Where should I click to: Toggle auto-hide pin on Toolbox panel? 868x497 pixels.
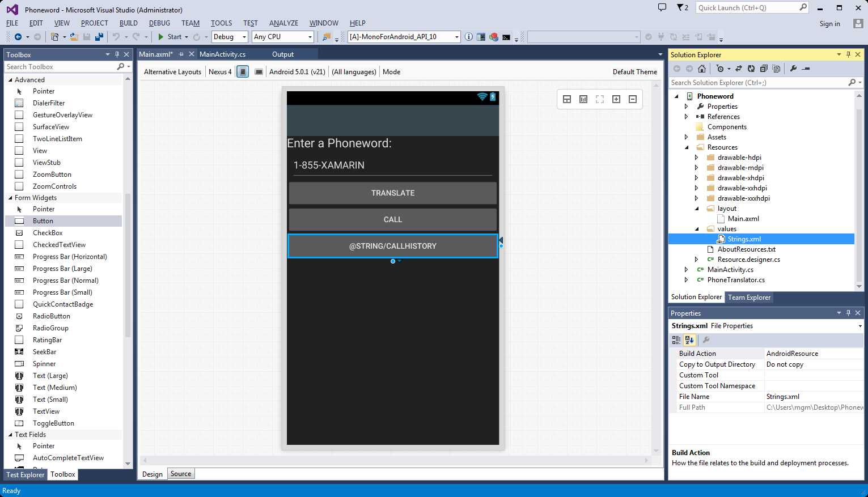(117, 54)
